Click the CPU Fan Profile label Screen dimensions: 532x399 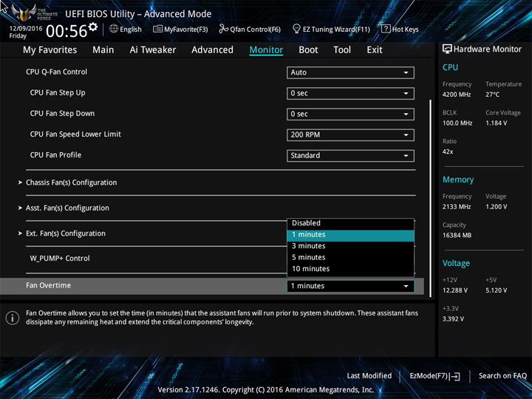(55, 155)
